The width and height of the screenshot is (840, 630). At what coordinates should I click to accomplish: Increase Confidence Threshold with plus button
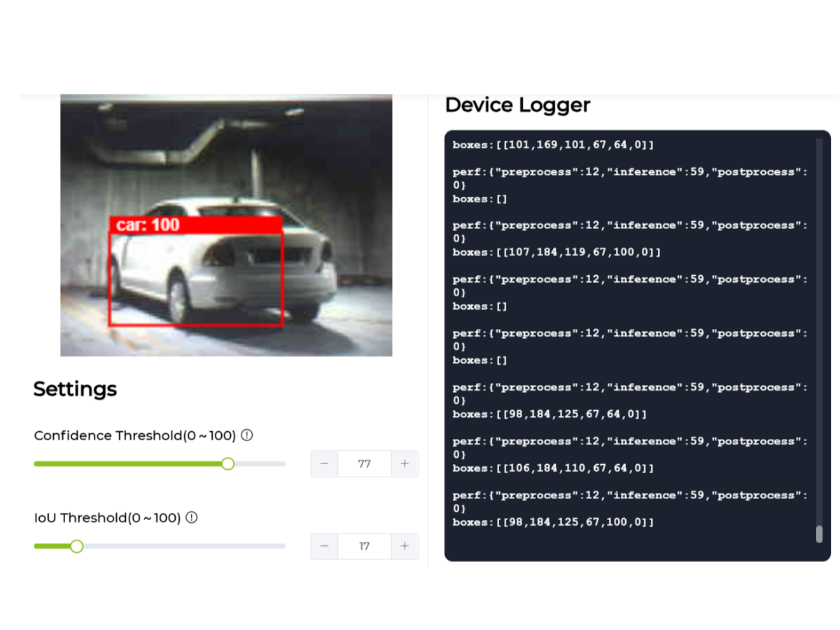point(405,463)
